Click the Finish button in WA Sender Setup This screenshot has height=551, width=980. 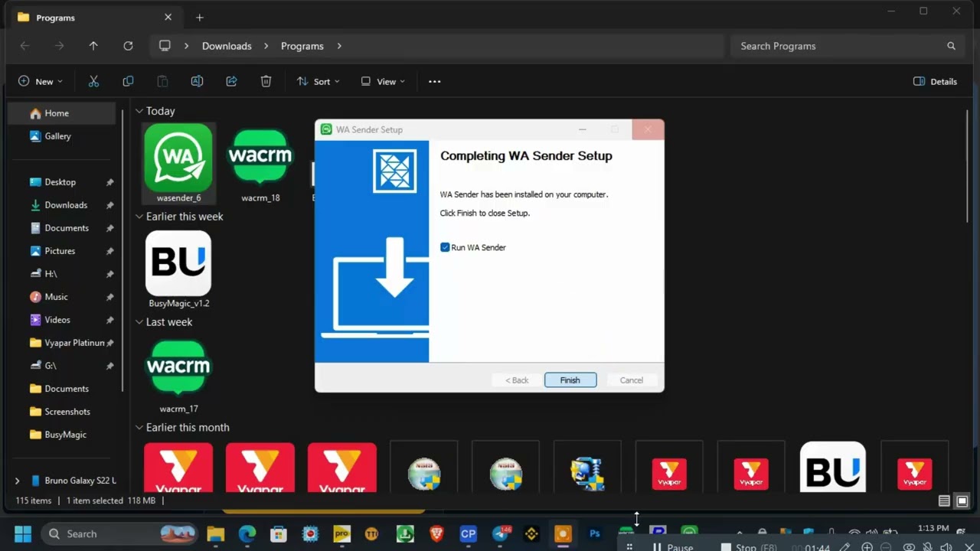(570, 380)
